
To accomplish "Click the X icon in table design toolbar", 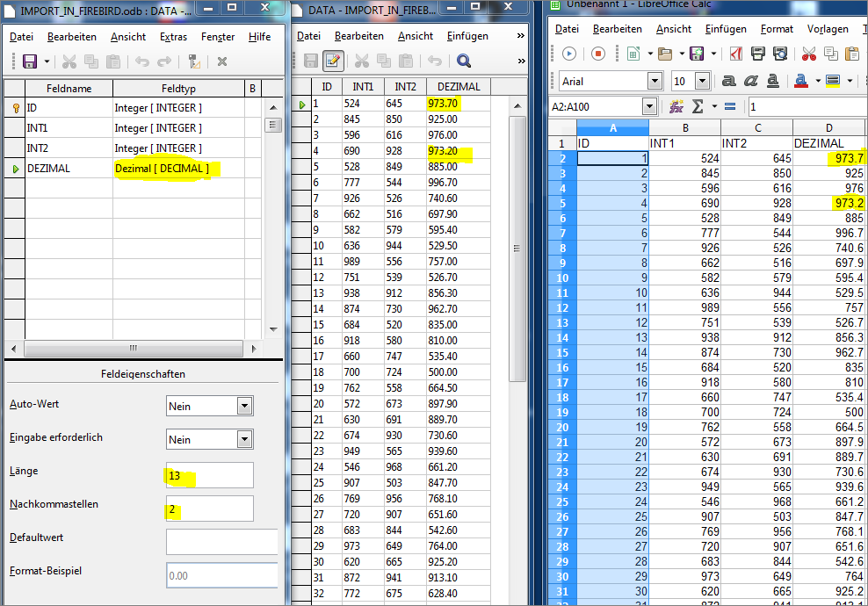I will point(222,61).
